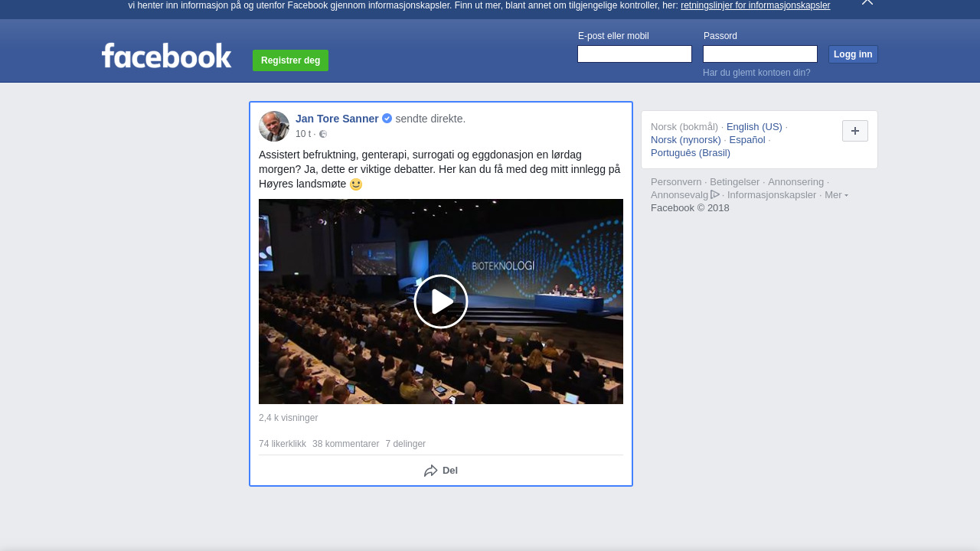Expand the Mer footer dropdown
The image size is (980, 551).
tap(836, 195)
